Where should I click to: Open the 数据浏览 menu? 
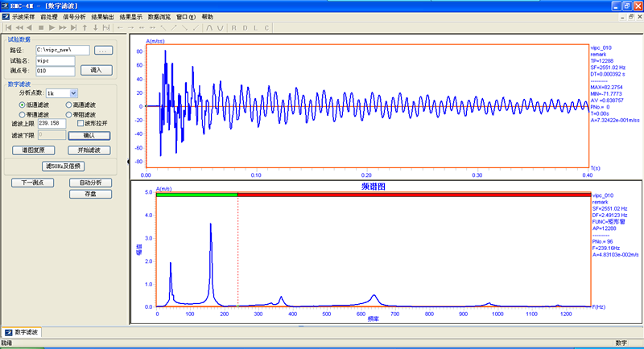[x=160, y=16]
